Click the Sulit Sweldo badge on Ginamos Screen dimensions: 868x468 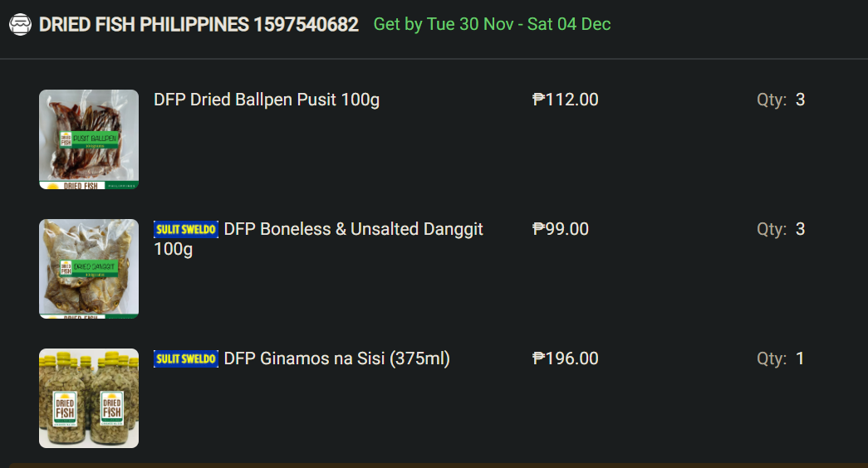pos(186,359)
